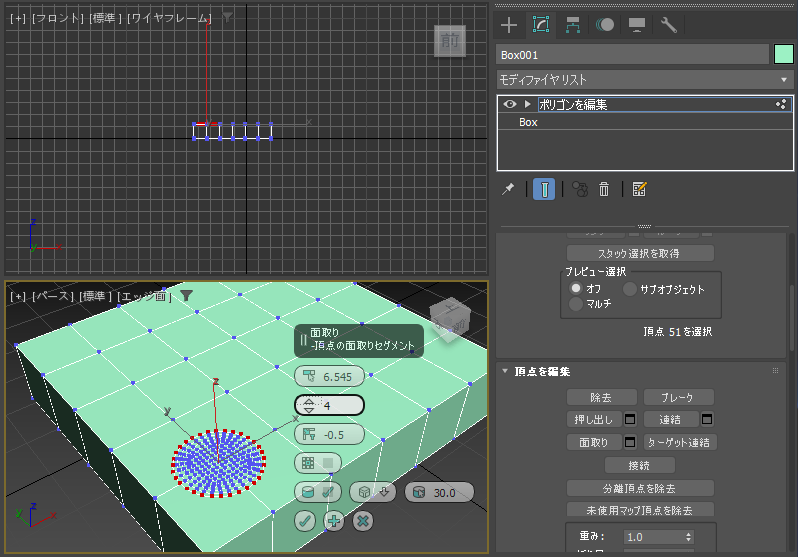Switch to the Modify panel tab
Screen dimensions: 798x557
[541, 24]
